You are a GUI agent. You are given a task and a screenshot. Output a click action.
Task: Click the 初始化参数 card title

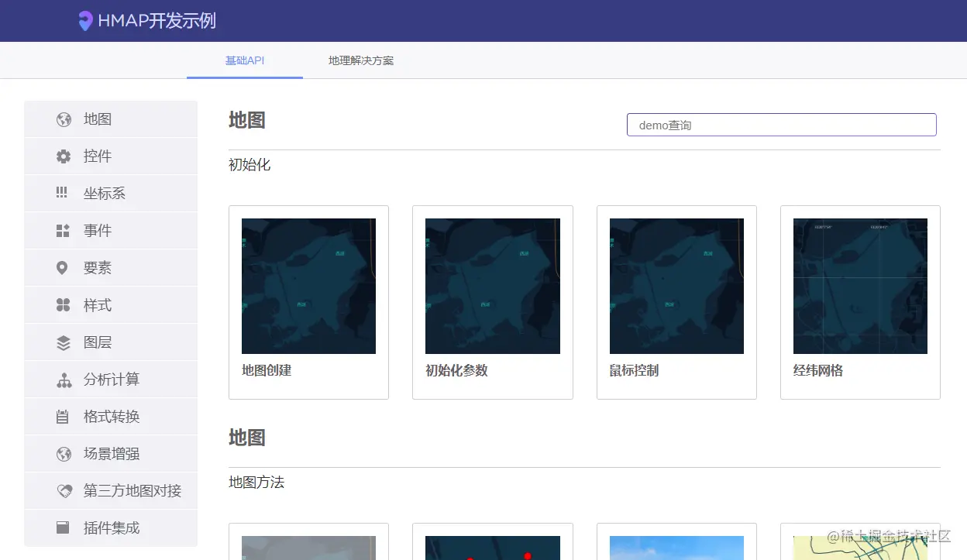(456, 370)
